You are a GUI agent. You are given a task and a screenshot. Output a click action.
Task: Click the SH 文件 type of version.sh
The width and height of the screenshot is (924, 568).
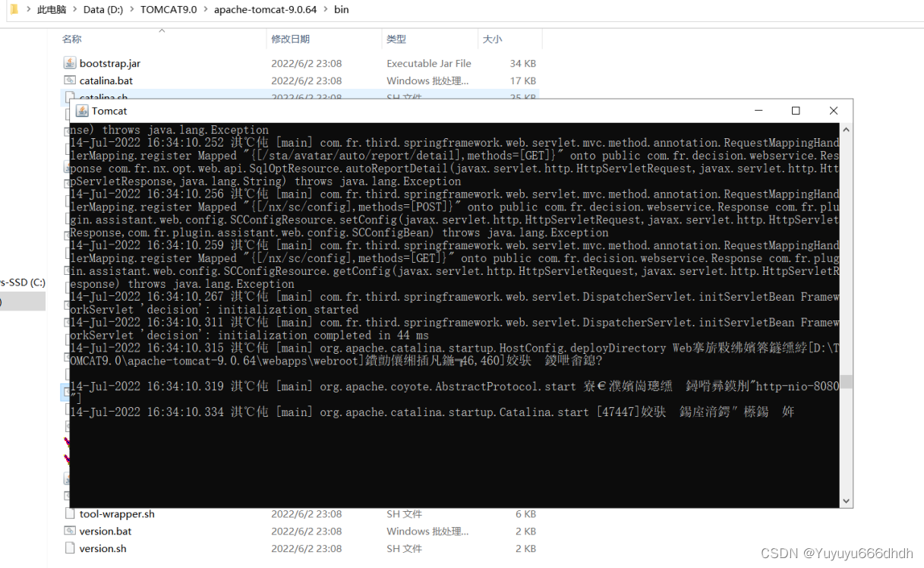coord(405,548)
